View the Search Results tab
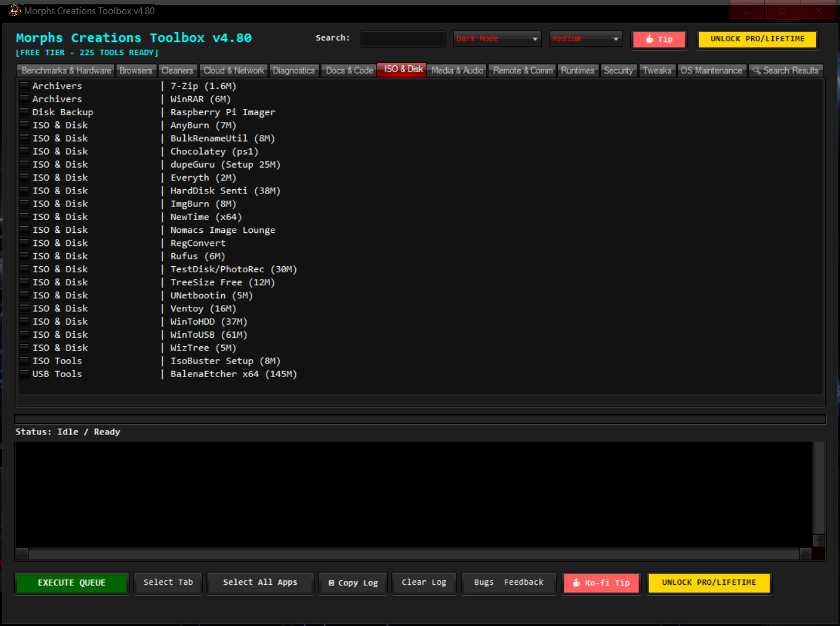 click(786, 71)
